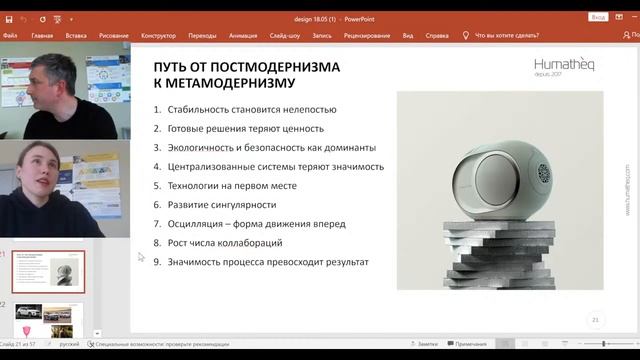Open the Рецензирование ribbon tab
640x360 pixels.
pyautogui.click(x=367, y=36)
